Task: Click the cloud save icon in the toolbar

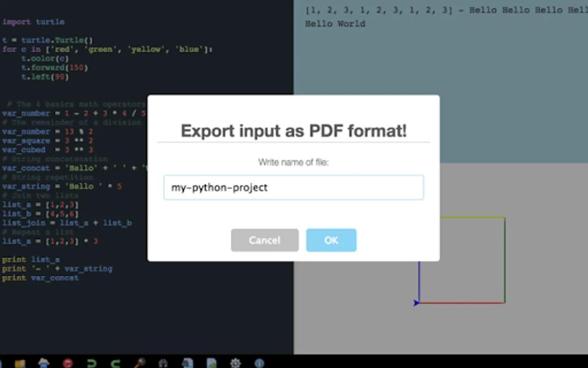Action: pos(44,363)
